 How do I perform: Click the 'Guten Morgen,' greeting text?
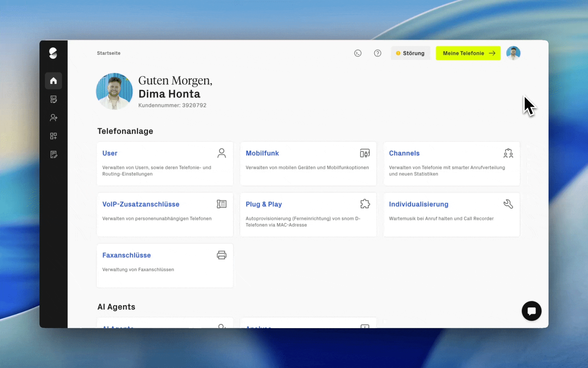175,80
